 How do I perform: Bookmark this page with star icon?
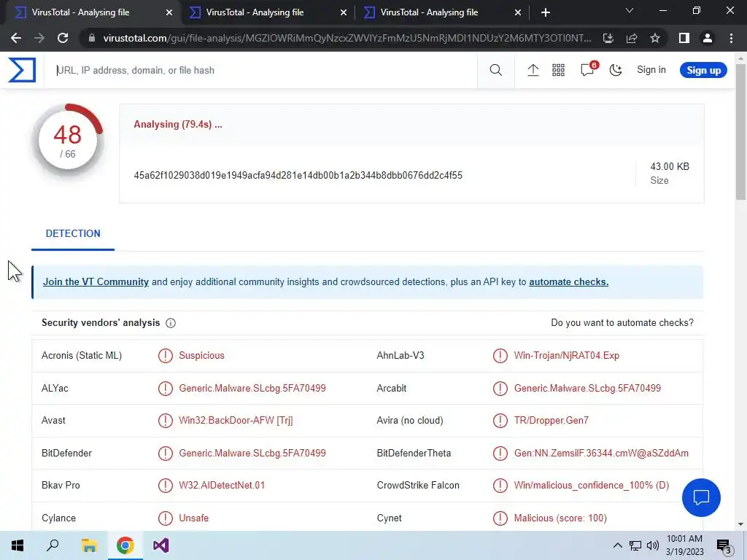655,38
